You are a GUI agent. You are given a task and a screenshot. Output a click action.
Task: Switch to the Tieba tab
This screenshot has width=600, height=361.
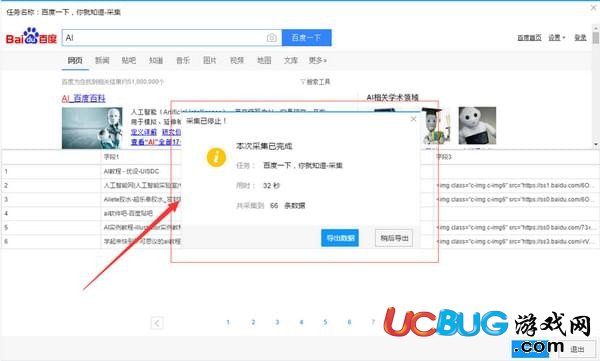click(129, 60)
